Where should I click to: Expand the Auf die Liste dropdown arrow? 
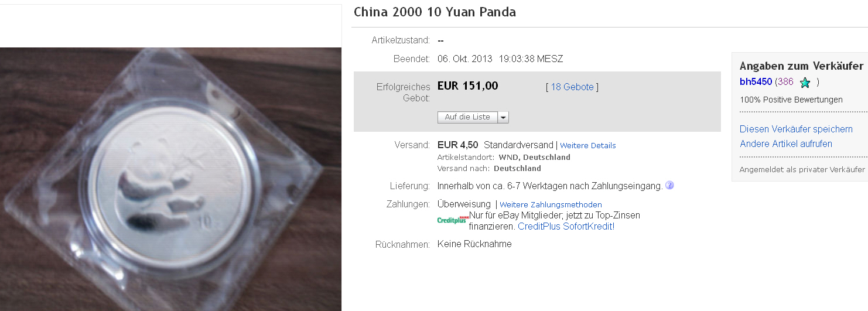pos(503,117)
